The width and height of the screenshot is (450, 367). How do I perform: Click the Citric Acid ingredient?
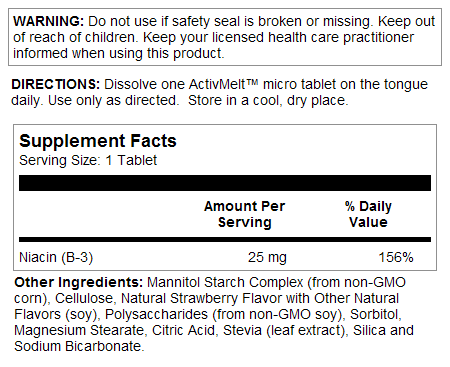point(183,330)
